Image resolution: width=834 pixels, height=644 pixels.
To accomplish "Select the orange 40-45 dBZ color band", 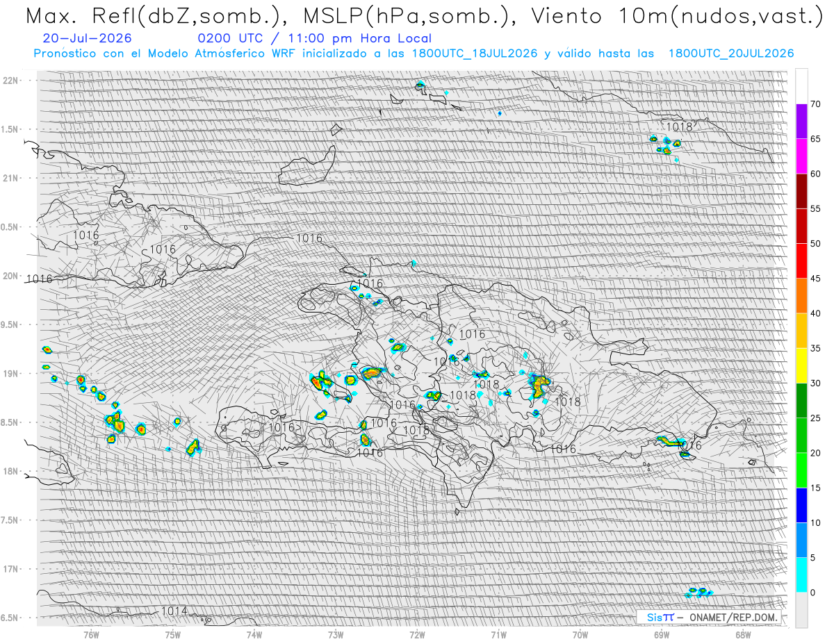I will tap(801, 296).
